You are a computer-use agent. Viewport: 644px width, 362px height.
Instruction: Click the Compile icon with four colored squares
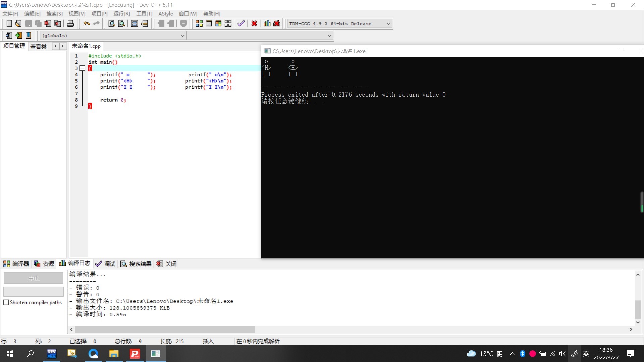[199, 23]
